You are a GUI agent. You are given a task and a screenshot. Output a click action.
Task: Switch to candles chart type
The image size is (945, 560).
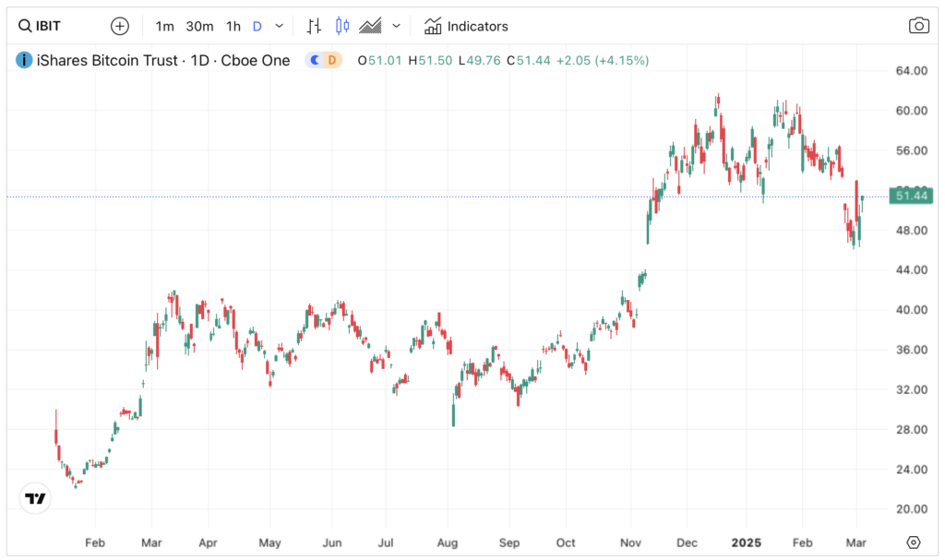tap(342, 26)
